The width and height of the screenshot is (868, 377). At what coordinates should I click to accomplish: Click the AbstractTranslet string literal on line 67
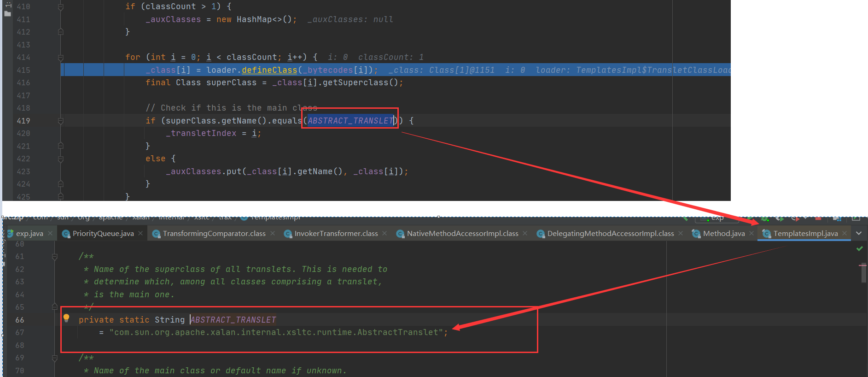(x=276, y=332)
